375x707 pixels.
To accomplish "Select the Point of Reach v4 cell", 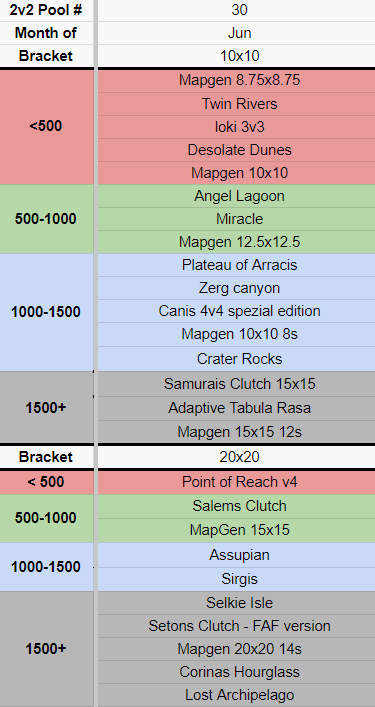I will point(236,482).
